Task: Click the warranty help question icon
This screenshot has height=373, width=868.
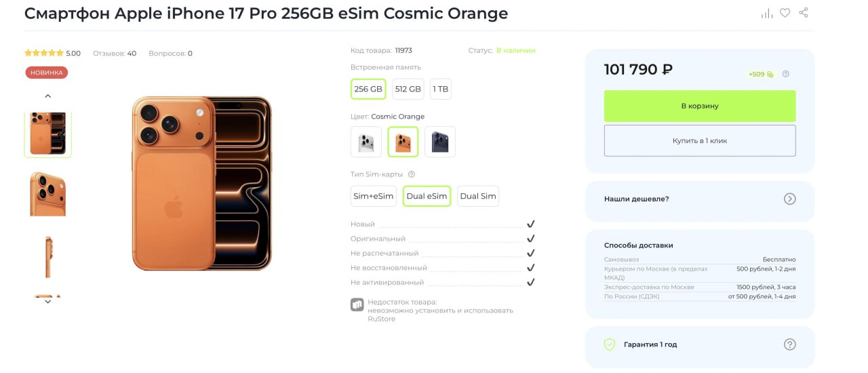Action: (789, 345)
